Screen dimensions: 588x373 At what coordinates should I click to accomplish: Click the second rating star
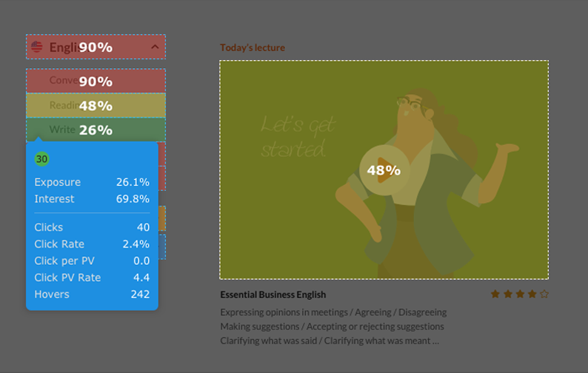[x=508, y=294]
